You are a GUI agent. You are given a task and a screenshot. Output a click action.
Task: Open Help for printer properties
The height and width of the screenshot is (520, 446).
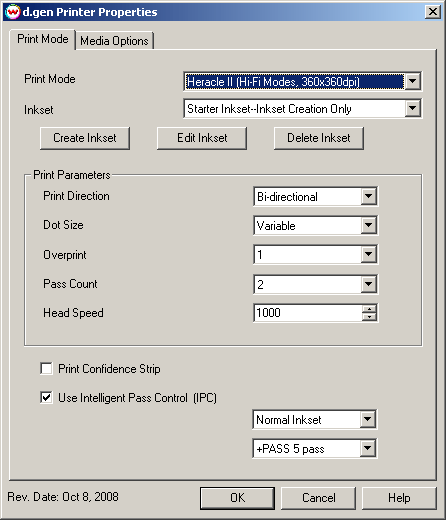tap(399, 498)
